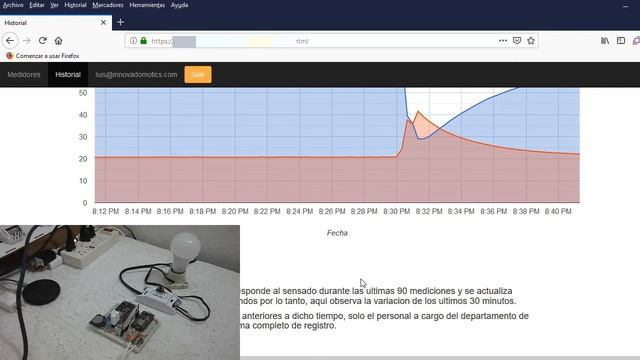
Task: Click the 8:30 PM axis label
Action: (396, 211)
